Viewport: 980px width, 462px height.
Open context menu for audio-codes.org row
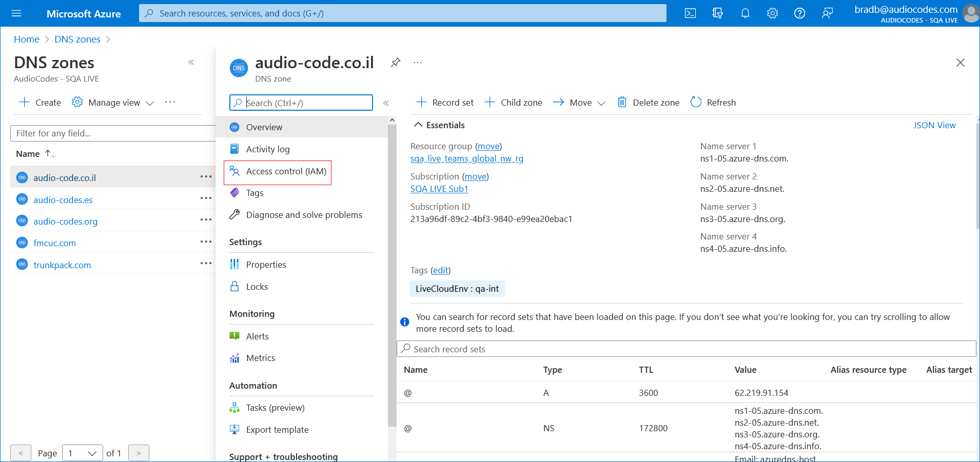click(x=206, y=220)
